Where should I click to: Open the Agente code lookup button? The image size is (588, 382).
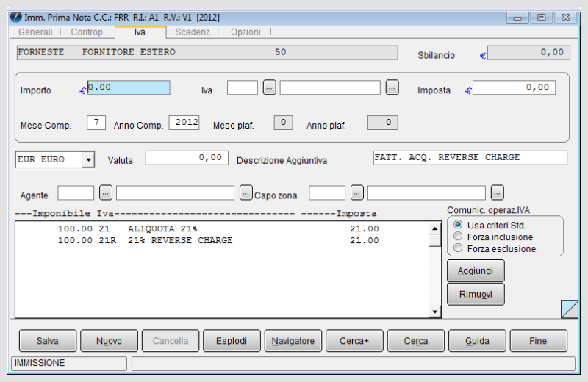106,192
